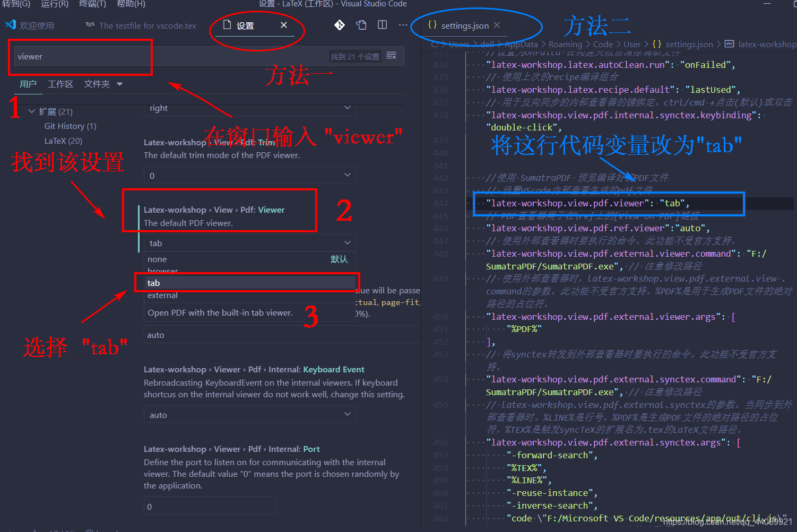The image size is (797, 532).
Task: Click code line "latex-workshop.view.pdf.viewer": "tab"
Action: [x=587, y=203]
